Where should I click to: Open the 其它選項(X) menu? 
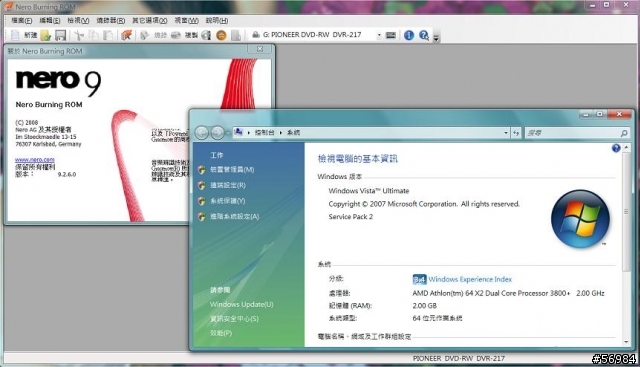[x=150, y=20]
